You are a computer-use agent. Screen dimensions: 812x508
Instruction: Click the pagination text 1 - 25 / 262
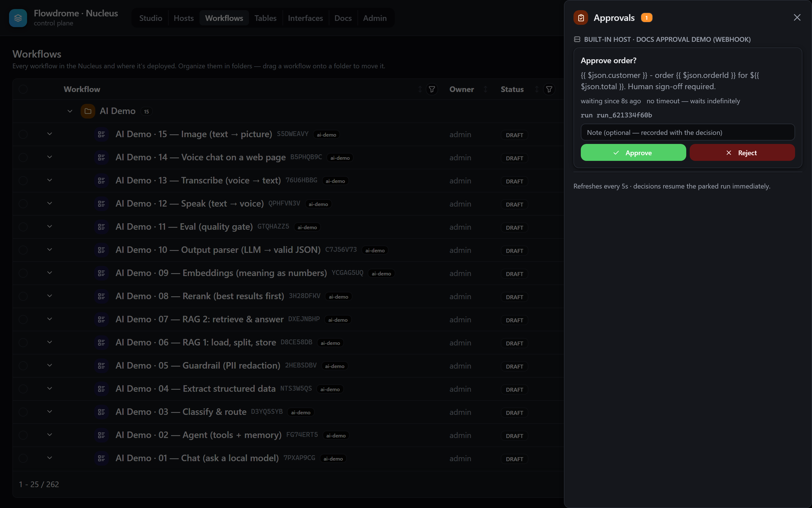tap(39, 484)
